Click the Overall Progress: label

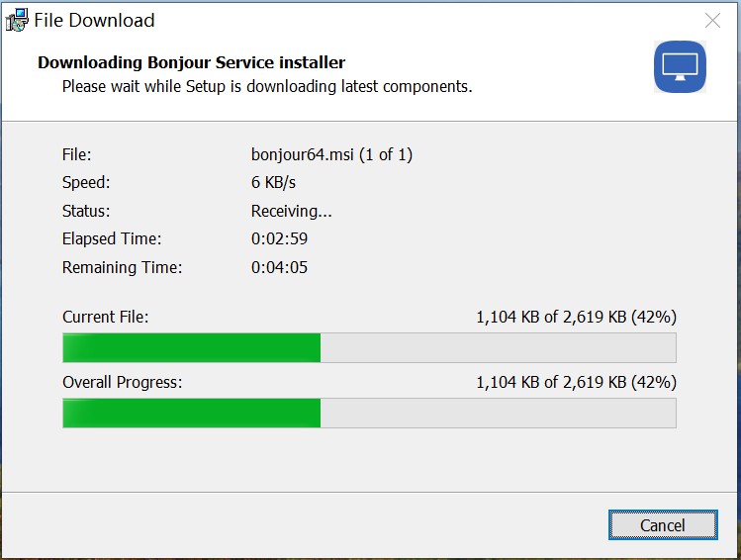122,382
